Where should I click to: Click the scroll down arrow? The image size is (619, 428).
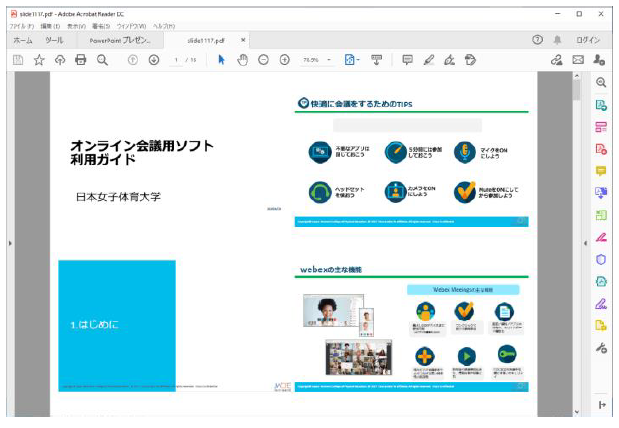(577, 412)
